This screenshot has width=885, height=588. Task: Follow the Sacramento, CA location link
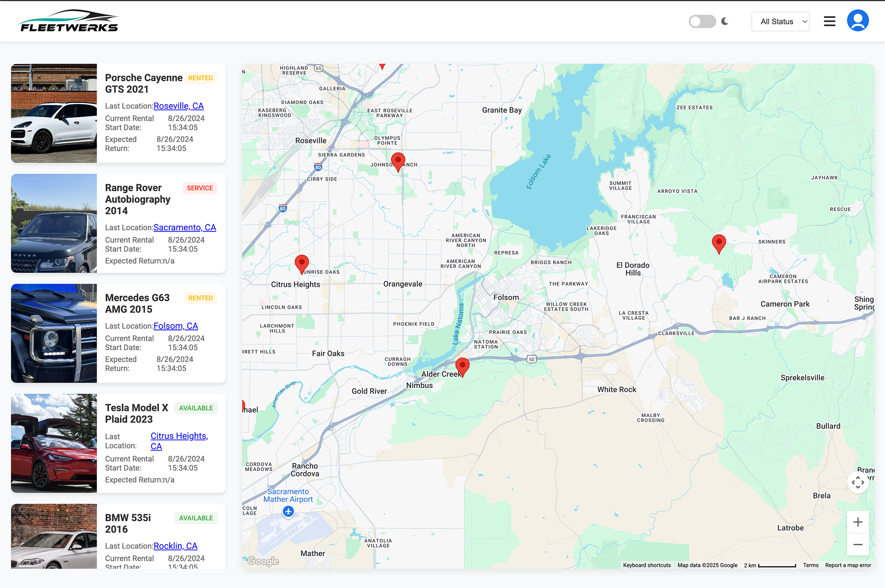click(x=184, y=228)
